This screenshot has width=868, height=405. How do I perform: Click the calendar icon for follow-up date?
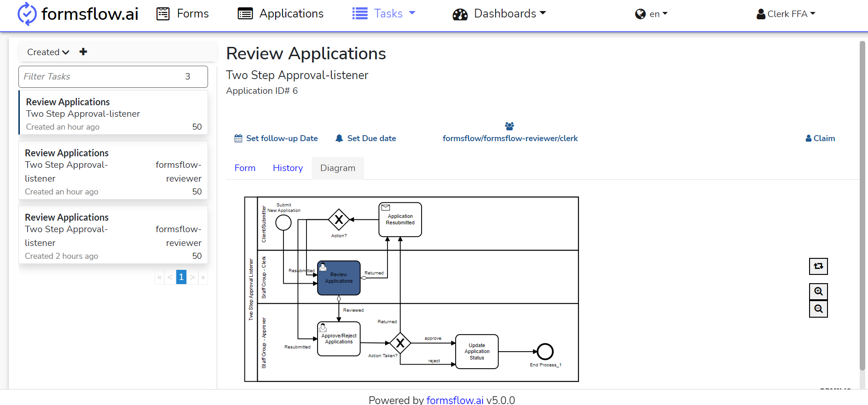[x=238, y=138]
